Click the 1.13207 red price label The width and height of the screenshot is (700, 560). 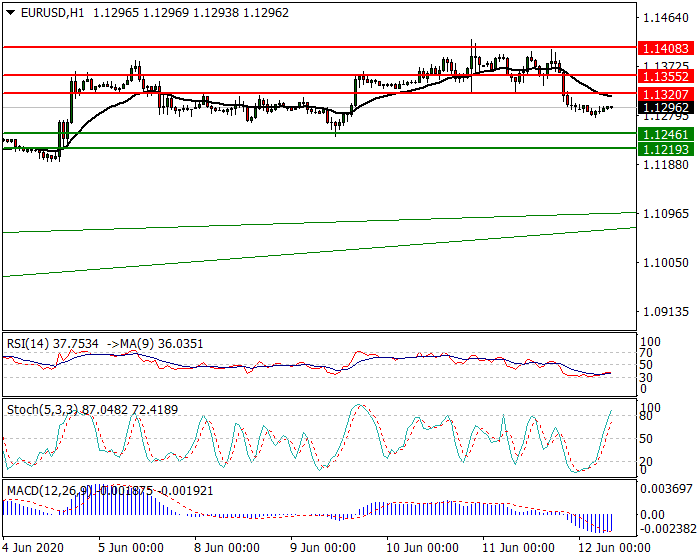point(666,94)
